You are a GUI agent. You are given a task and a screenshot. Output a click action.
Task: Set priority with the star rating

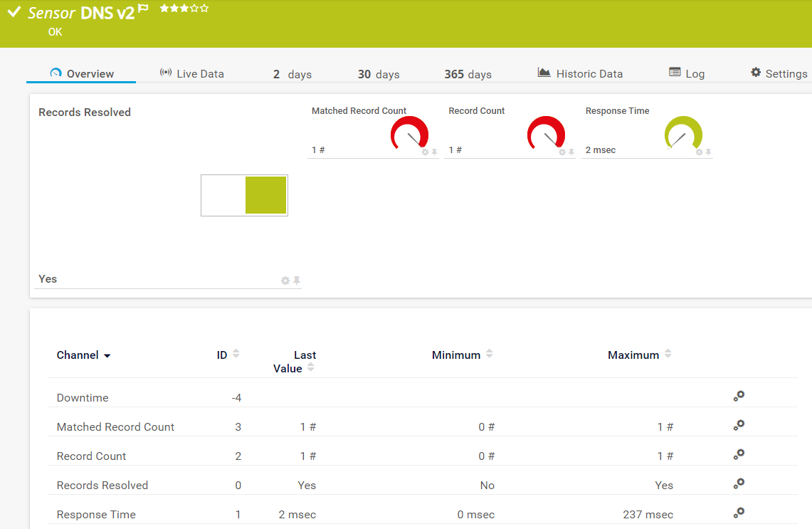click(x=184, y=9)
